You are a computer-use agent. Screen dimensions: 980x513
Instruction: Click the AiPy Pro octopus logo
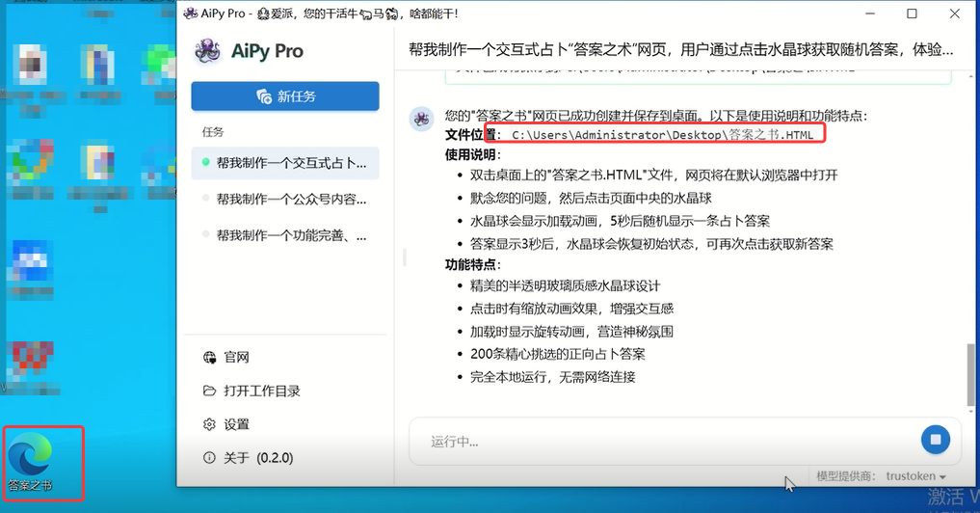tap(207, 51)
